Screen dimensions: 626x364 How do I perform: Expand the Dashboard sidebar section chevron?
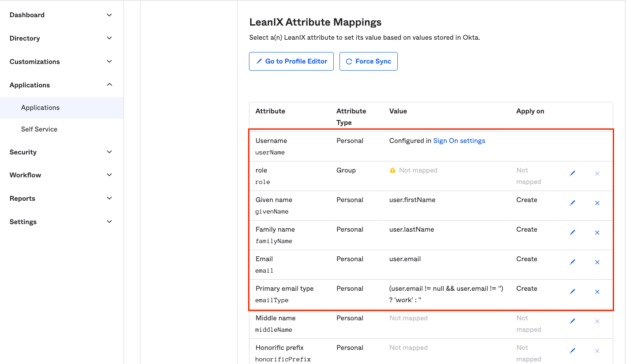pos(109,15)
